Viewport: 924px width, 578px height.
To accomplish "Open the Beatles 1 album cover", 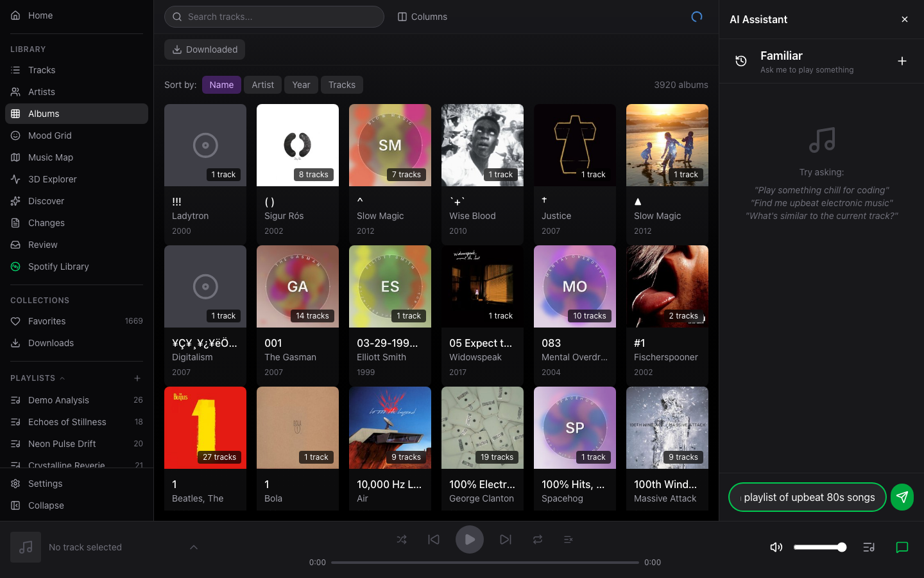I will 205,428.
